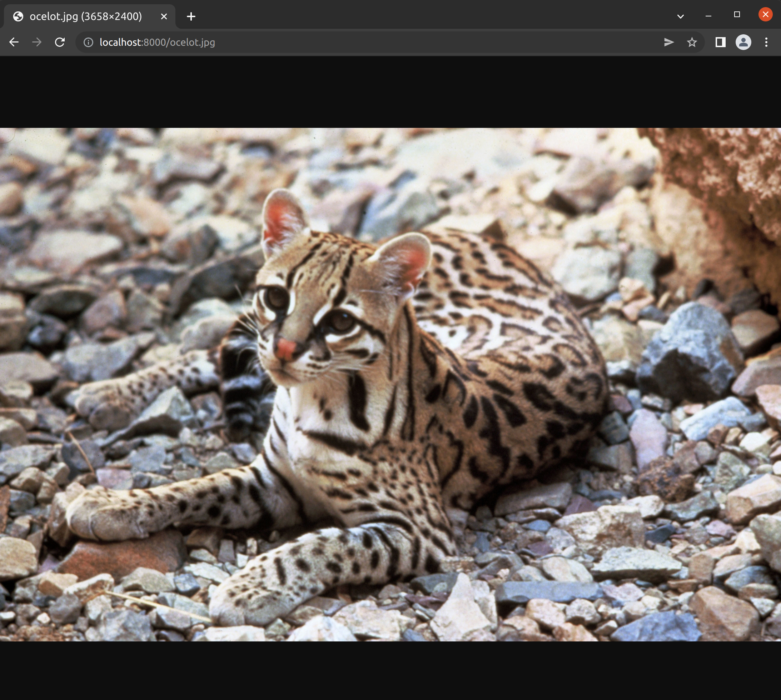Close the ocelot.jpg tab

coord(164,16)
